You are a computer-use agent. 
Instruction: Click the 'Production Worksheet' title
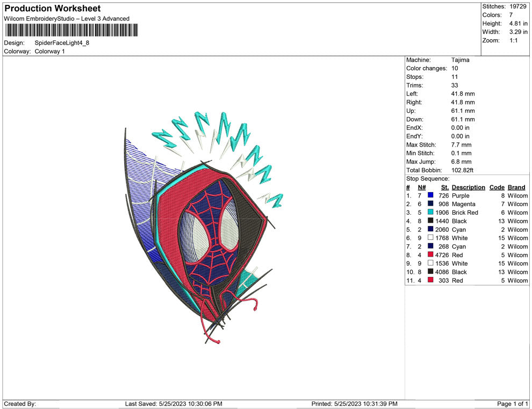point(53,9)
